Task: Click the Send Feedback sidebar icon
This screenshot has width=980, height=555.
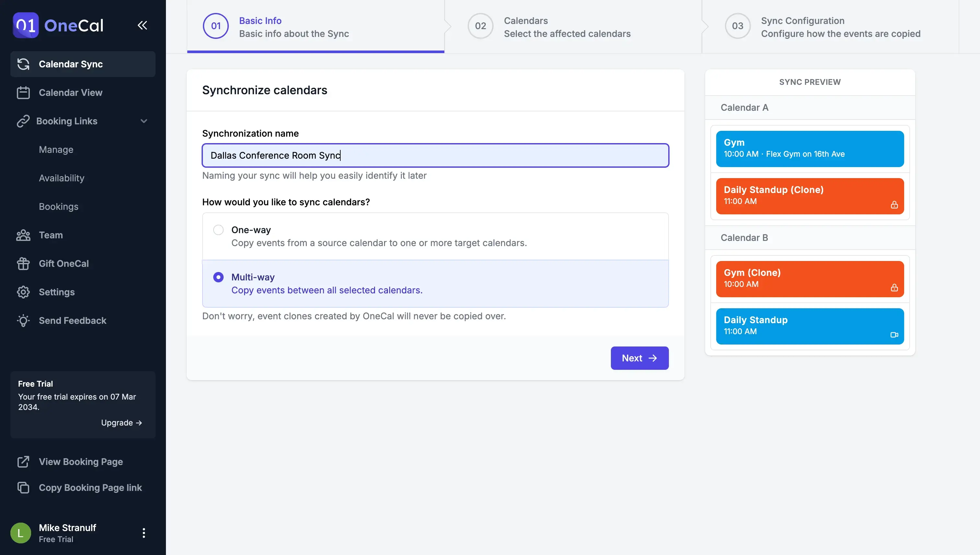Action: [24, 320]
